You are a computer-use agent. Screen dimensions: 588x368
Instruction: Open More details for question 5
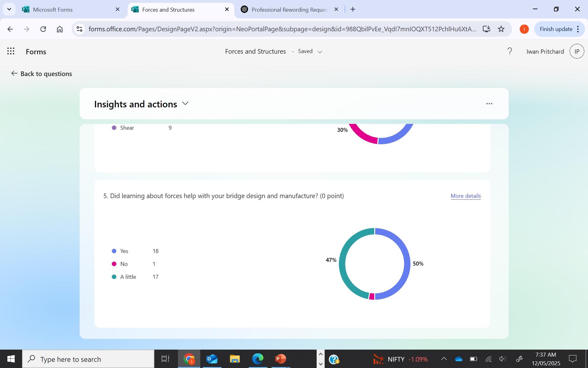466,196
